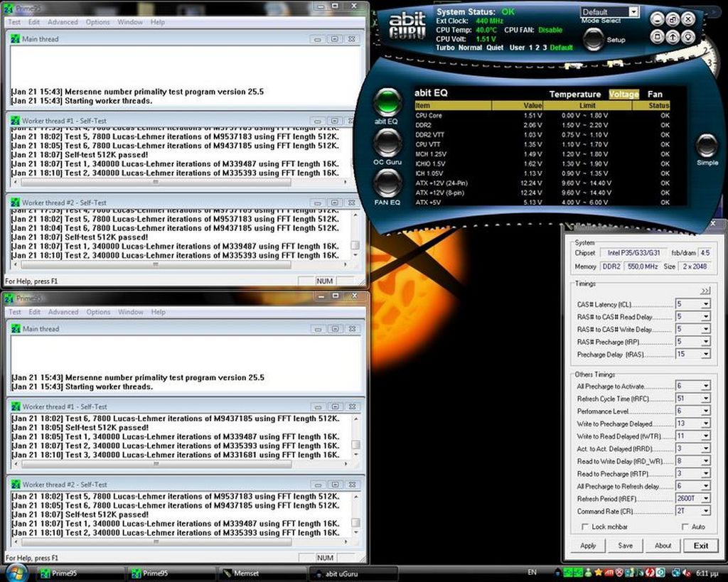728x582 pixels.
Task: Open the FAN EQ panel
Action: 387,183
